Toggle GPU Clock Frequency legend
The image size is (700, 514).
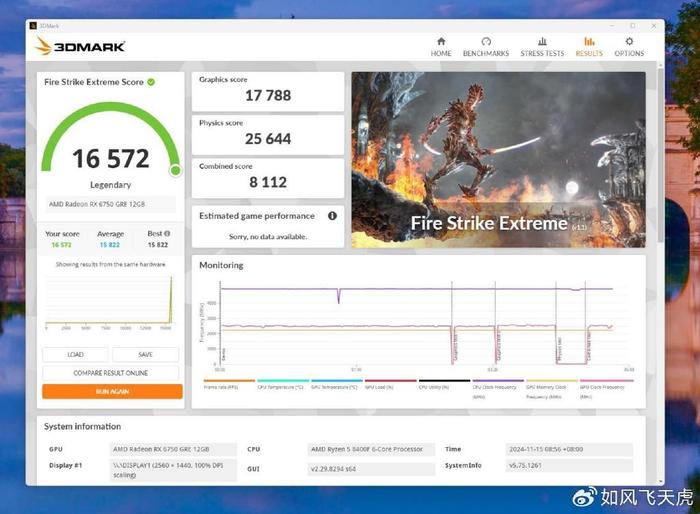[606, 389]
